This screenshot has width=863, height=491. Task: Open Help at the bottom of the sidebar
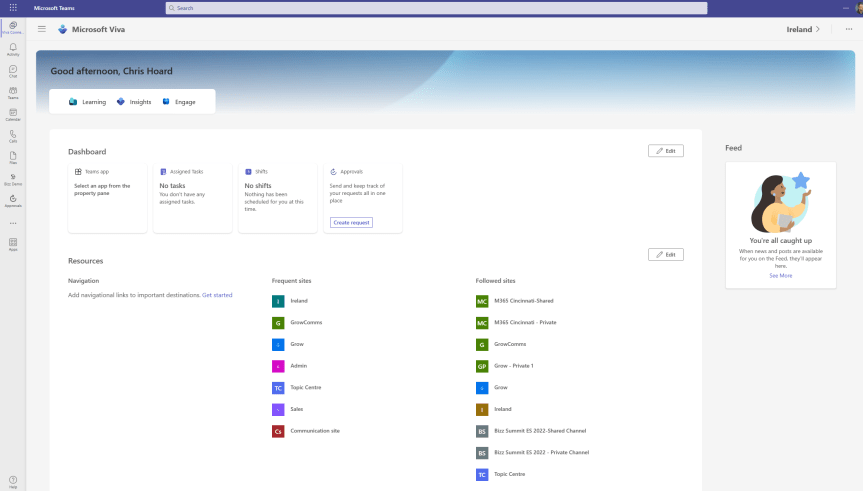tap(13, 482)
